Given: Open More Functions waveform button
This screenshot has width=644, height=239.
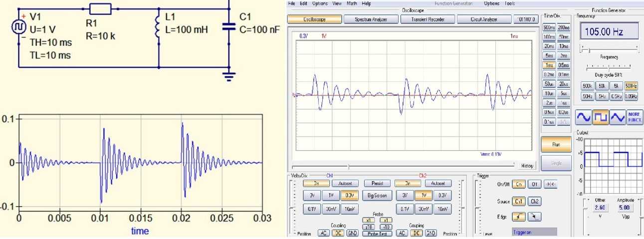Looking at the screenshot, I should pos(634,117).
